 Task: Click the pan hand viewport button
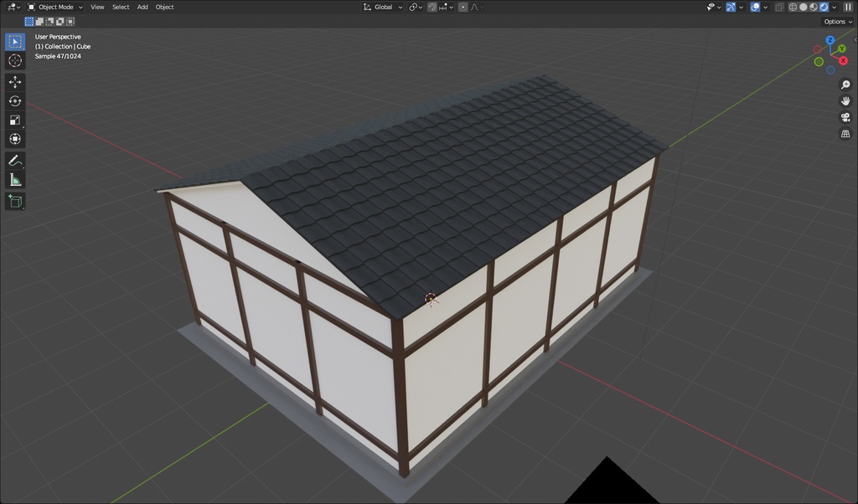tap(845, 101)
